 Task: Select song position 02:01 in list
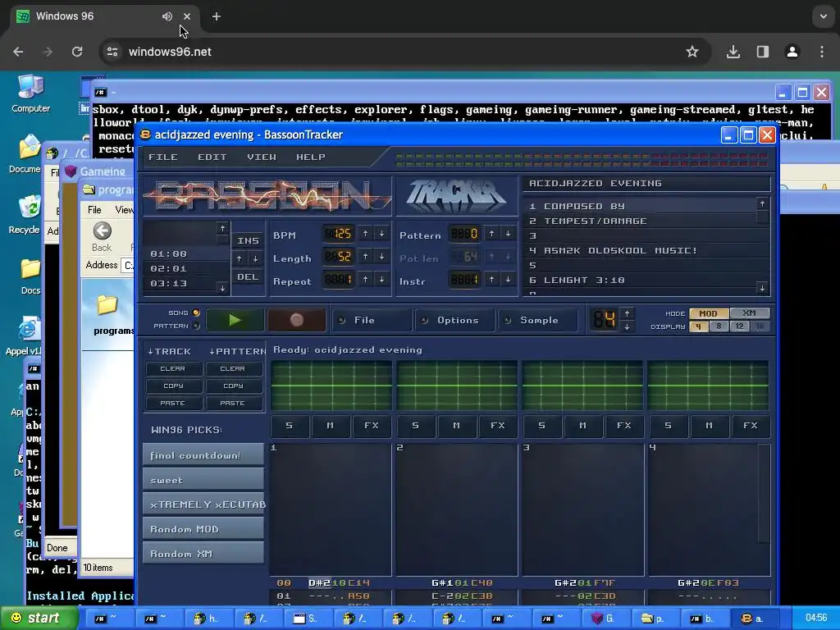click(181, 268)
